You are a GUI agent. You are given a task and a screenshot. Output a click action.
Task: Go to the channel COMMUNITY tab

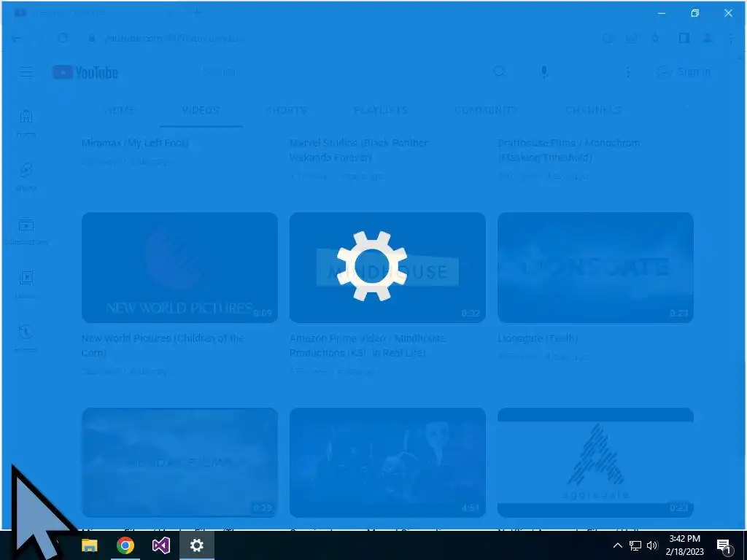[486, 110]
